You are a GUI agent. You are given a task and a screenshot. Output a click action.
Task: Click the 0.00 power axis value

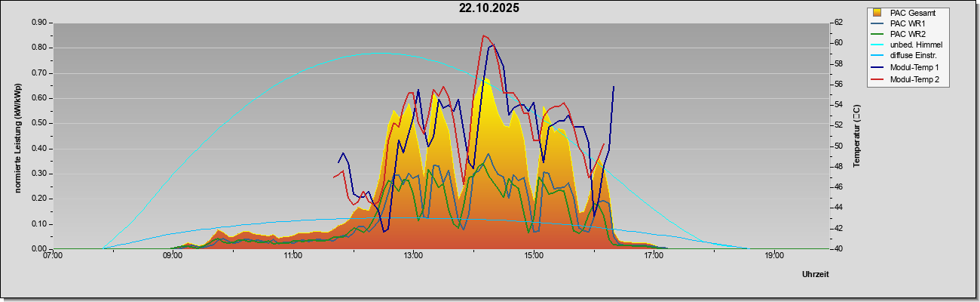pos(39,249)
